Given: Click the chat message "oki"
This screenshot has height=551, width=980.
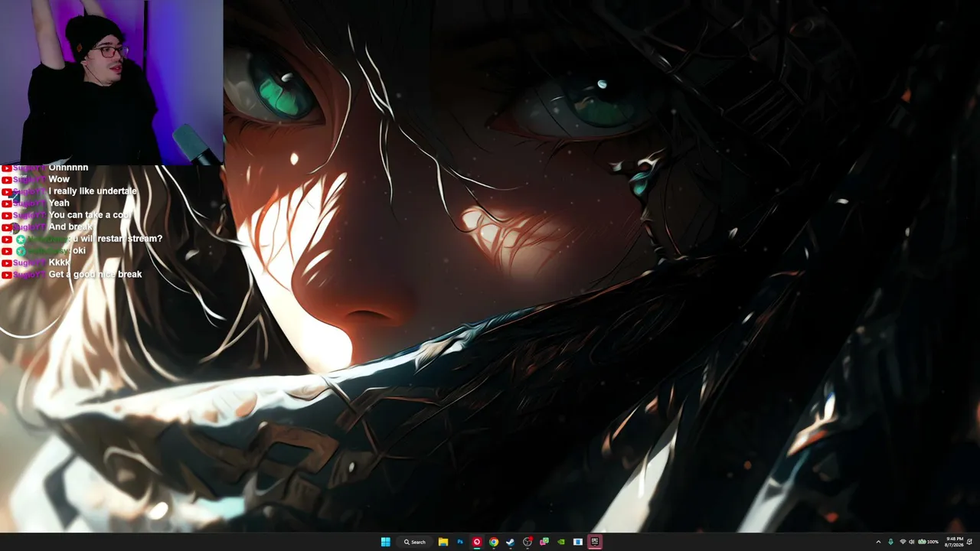Looking at the screenshot, I should (79, 250).
